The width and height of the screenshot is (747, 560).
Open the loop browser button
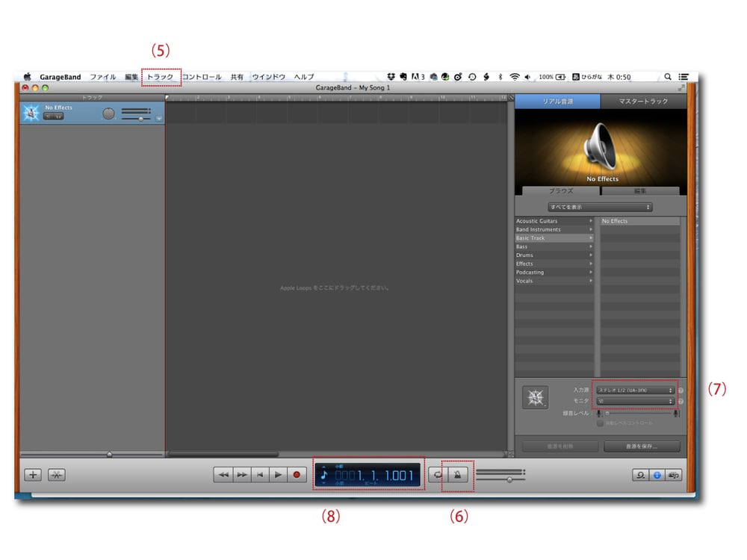coord(640,475)
